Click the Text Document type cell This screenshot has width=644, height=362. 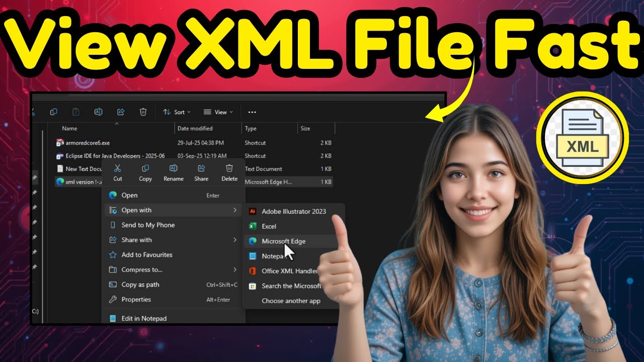tap(263, 169)
